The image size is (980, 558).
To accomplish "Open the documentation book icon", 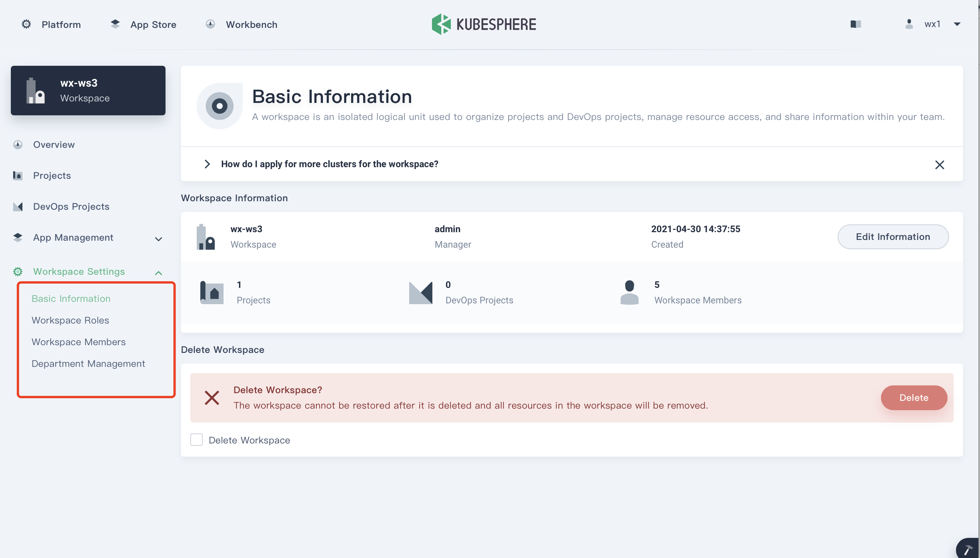I will (x=855, y=24).
